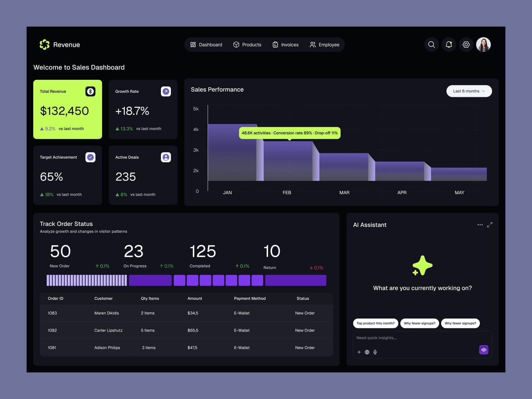
Task: Click the arrow icon on Growth Rate card
Action: coord(166,91)
